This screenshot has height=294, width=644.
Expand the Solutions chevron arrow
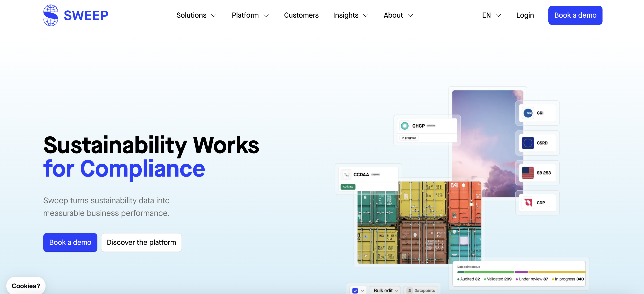[x=214, y=16]
